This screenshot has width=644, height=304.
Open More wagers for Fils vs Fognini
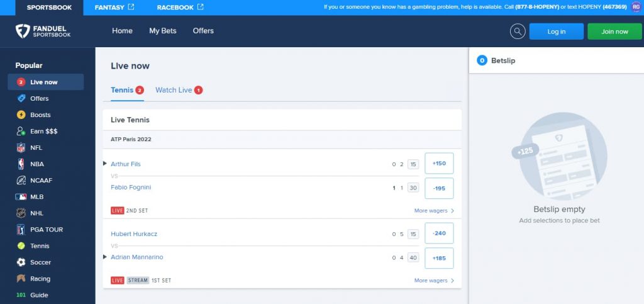(x=434, y=211)
